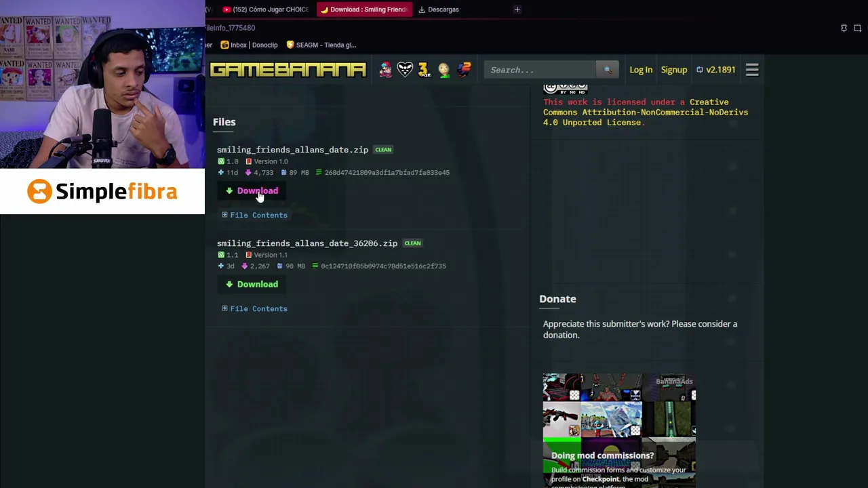This screenshot has width=868, height=488.
Task: Click Log In
Action: tap(641, 70)
